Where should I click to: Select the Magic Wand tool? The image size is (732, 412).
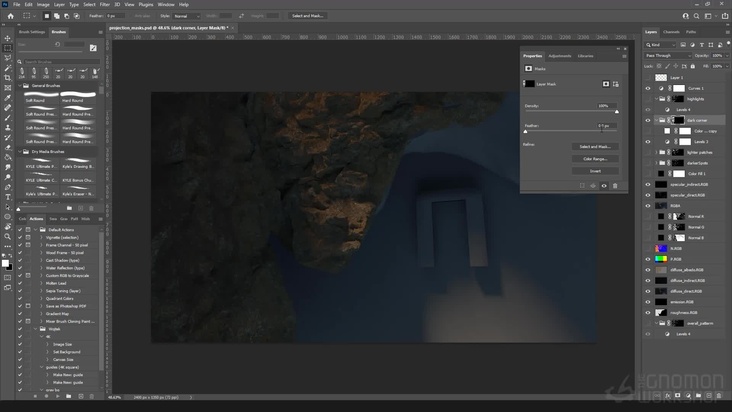[7, 68]
